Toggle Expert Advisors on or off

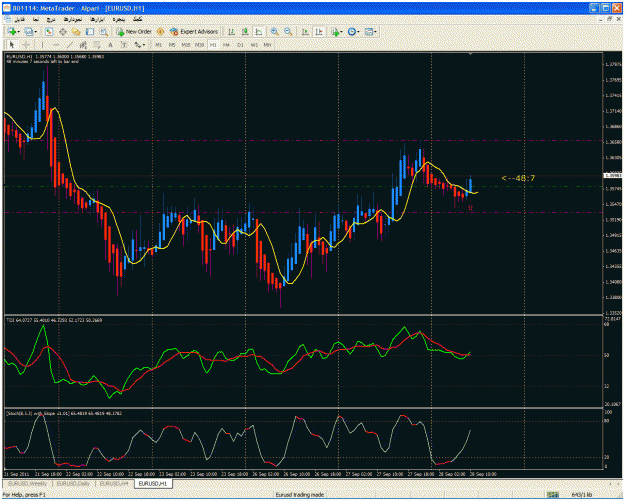[x=194, y=31]
